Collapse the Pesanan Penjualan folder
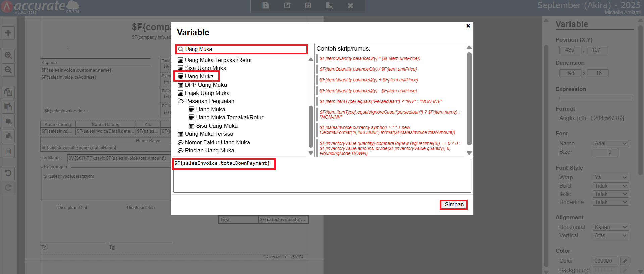Screen dimensions: 644x274 (x=181, y=101)
